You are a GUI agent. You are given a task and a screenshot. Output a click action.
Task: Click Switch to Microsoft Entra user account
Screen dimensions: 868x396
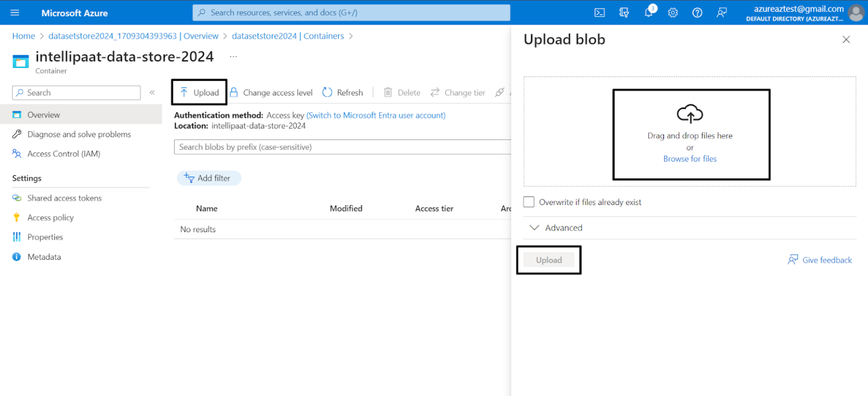click(376, 115)
